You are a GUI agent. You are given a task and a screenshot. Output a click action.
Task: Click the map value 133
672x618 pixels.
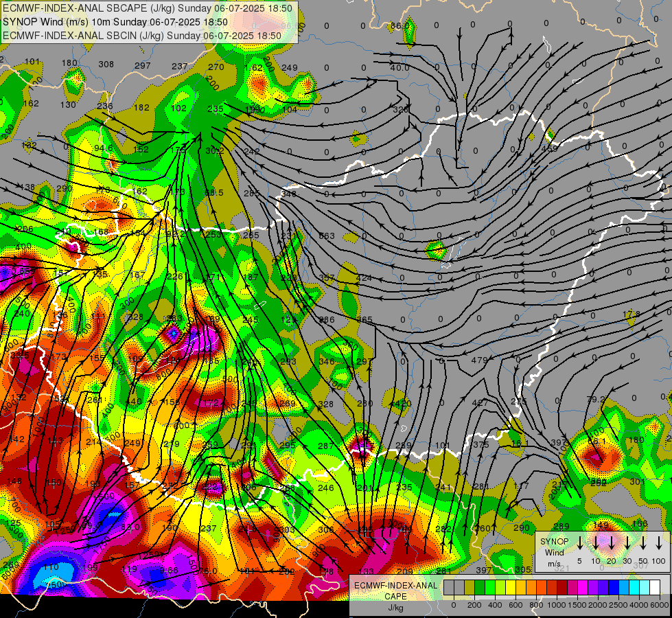pos(366,571)
